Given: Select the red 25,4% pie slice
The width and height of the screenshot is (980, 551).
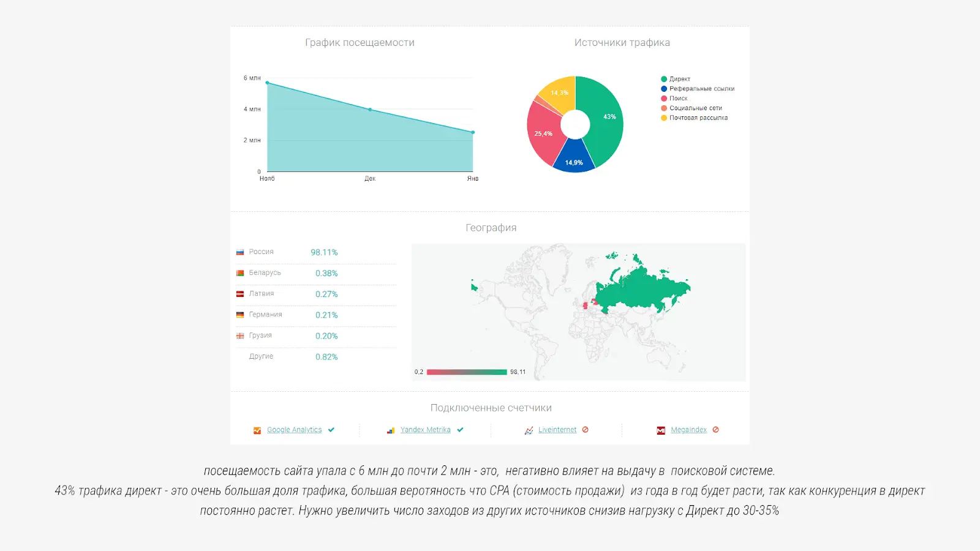Looking at the screenshot, I should [544, 135].
